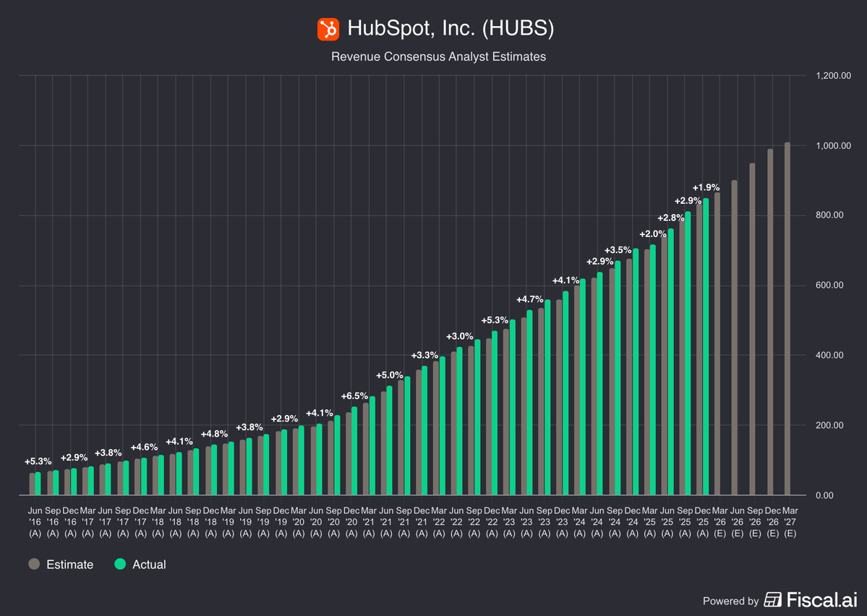Image resolution: width=867 pixels, height=616 pixels.
Task: Click the +3.5% surprise label
Action: (x=618, y=250)
